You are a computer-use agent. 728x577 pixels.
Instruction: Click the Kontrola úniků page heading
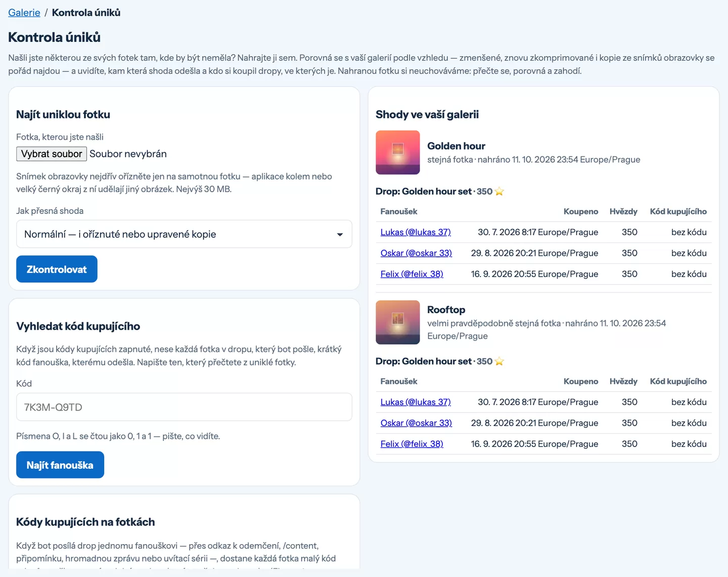point(54,37)
